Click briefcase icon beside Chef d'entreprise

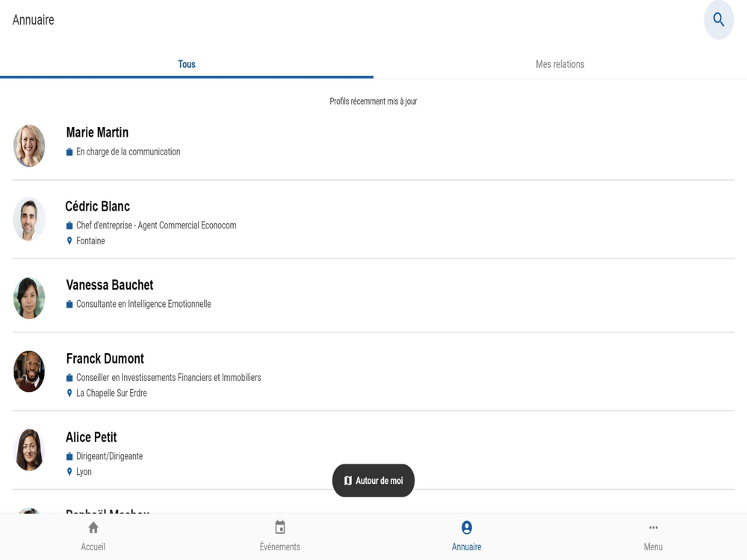click(x=69, y=225)
